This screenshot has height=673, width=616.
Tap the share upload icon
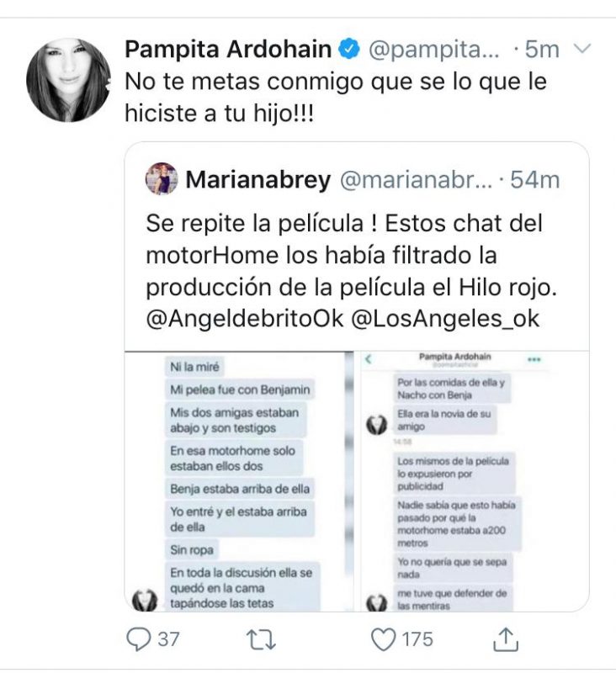coord(505,639)
